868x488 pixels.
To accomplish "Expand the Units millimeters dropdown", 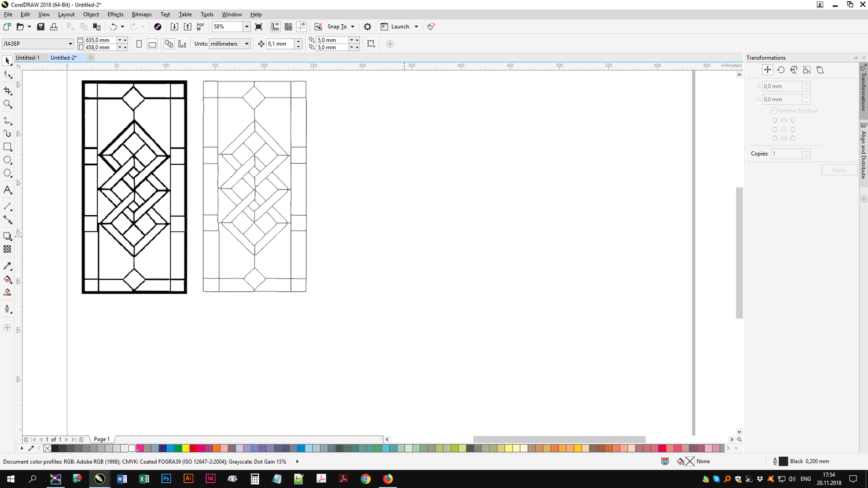I will click(x=247, y=44).
